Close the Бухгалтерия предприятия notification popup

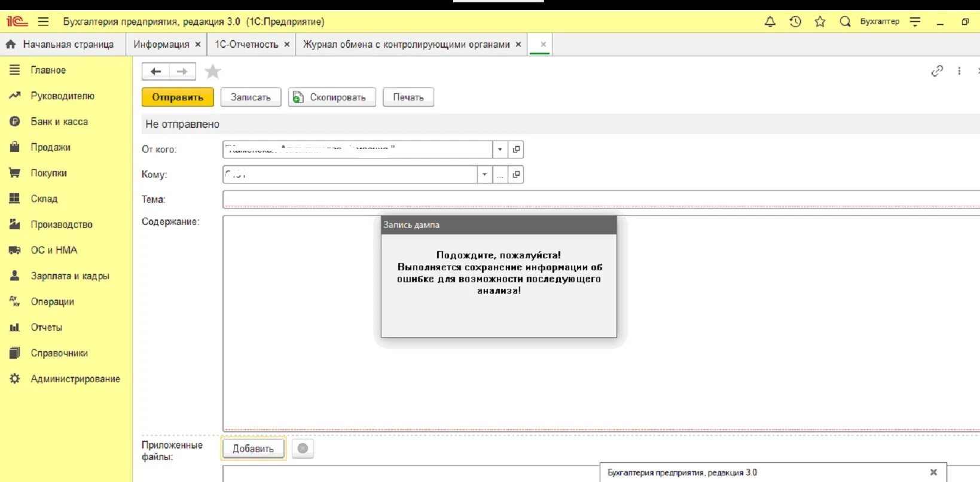coord(933,472)
